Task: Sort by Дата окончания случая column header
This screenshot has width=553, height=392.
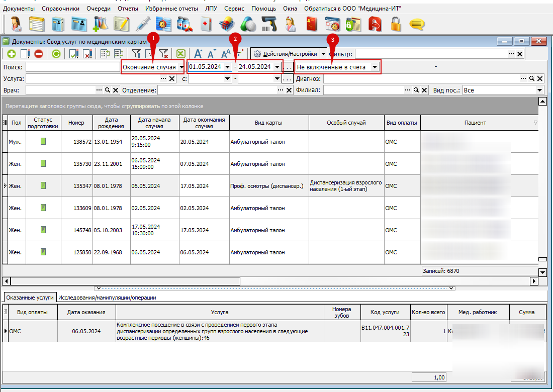Action: click(x=204, y=123)
